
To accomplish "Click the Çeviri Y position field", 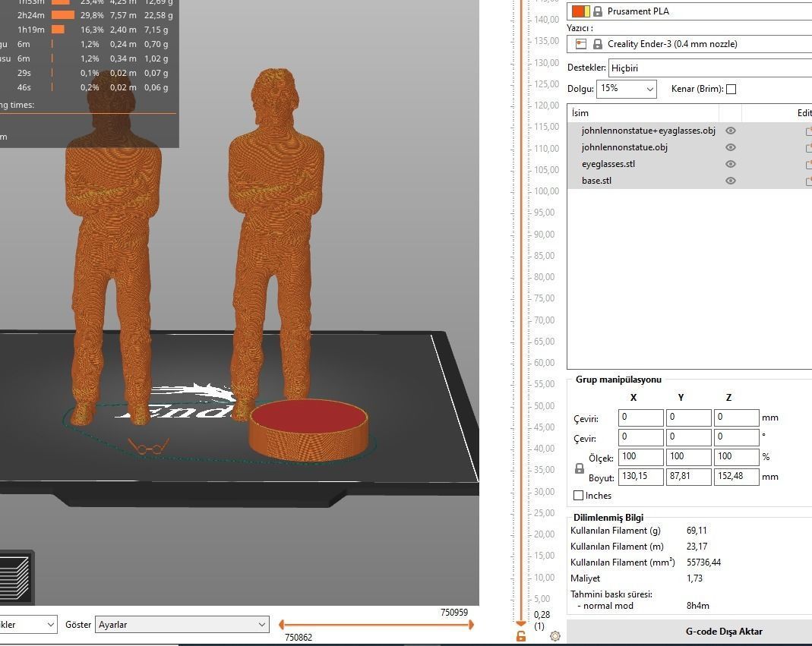I will [x=688, y=418].
